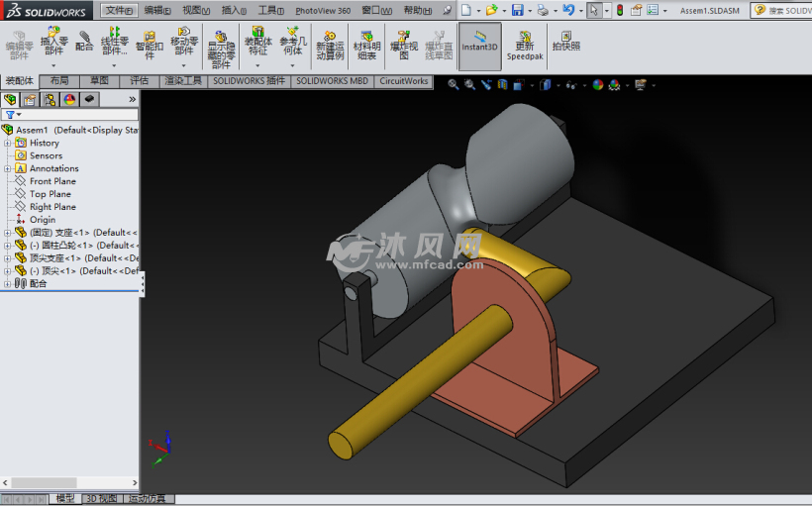Click the Print icon
The height and width of the screenshot is (506, 812).
click(x=543, y=10)
